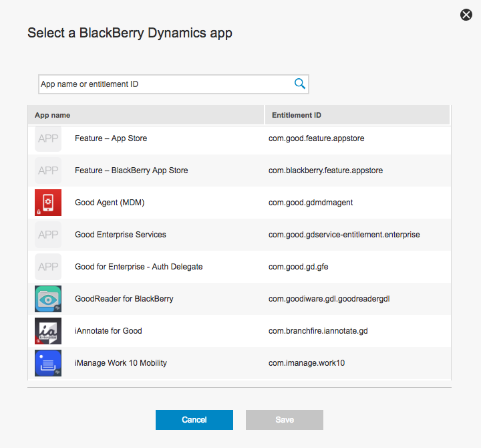
Task: Pick the com.branchfire.iannotate.gd entitlement ID
Action: coord(318,331)
